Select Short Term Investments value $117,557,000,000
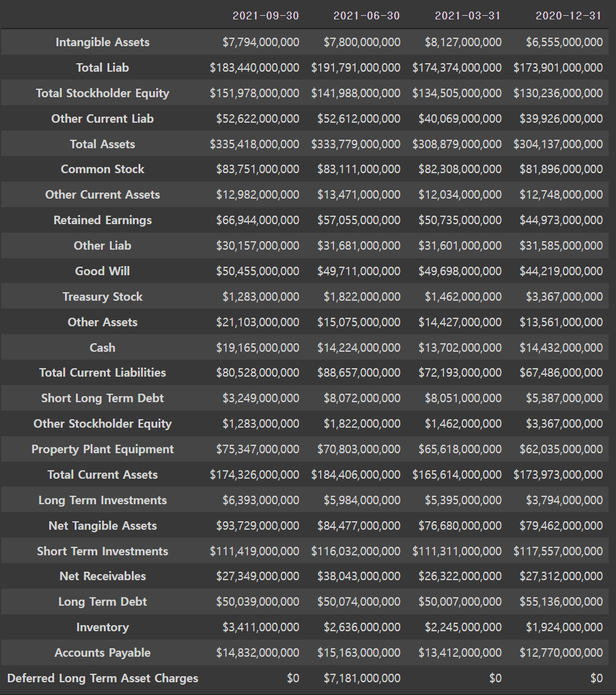The image size is (616, 695). coord(558,551)
